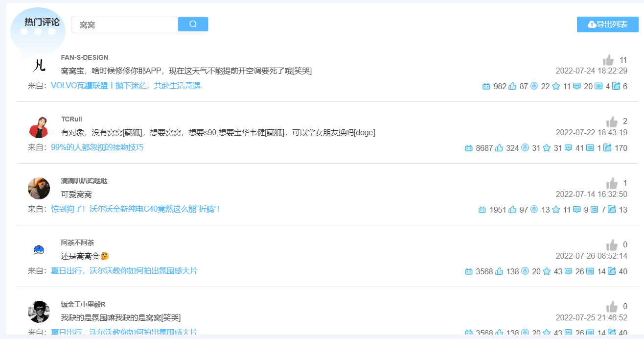Click the comment bubble icon in 阿茶不阿茶's row
The height and width of the screenshot is (339, 644).
click(x=569, y=271)
